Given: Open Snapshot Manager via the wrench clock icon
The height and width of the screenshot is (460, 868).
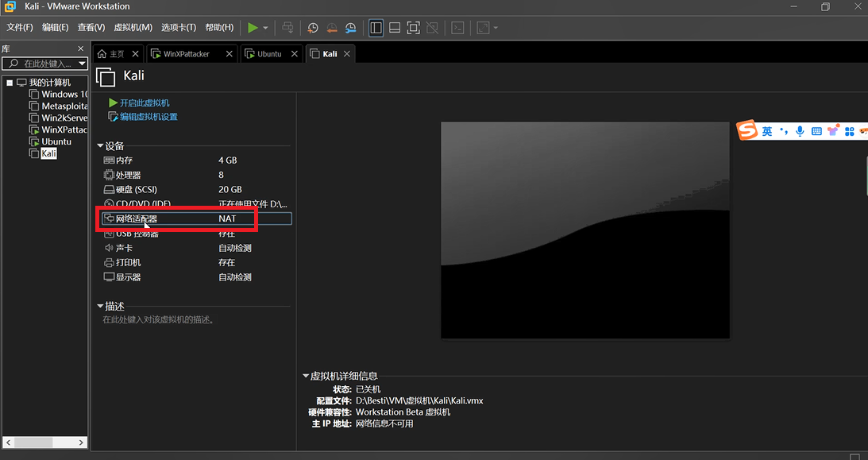Looking at the screenshot, I should coord(350,28).
